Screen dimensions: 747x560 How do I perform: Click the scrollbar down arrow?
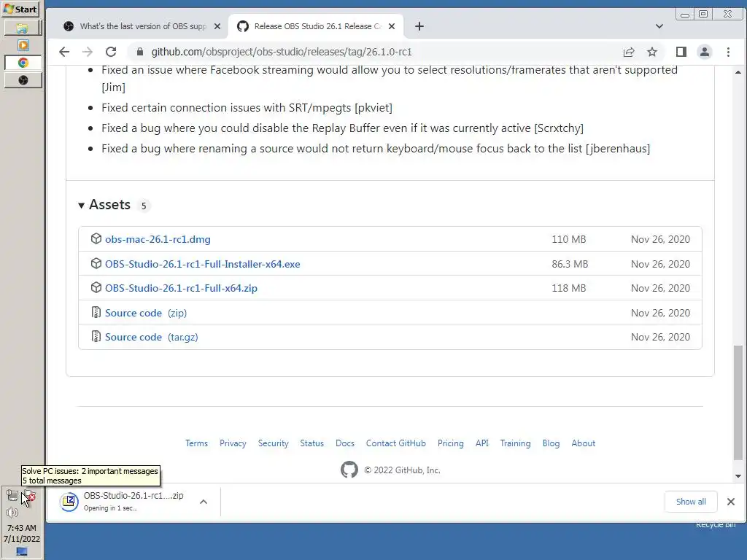[x=738, y=475]
